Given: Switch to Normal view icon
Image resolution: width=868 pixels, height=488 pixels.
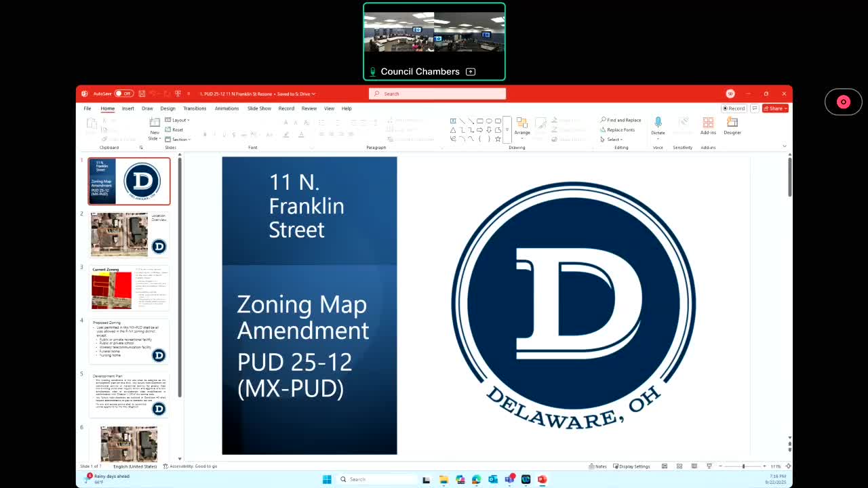Looking at the screenshot, I should (665, 466).
